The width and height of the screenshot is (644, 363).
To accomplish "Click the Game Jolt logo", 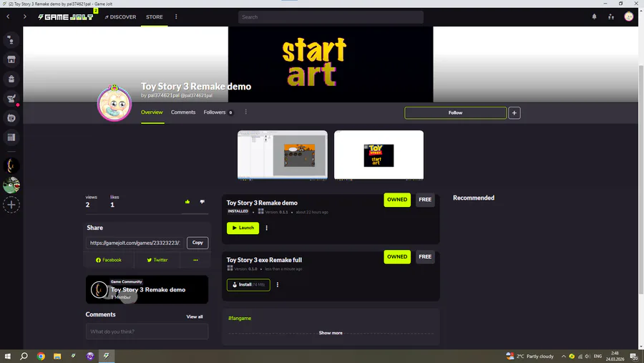I will coord(66,17).
